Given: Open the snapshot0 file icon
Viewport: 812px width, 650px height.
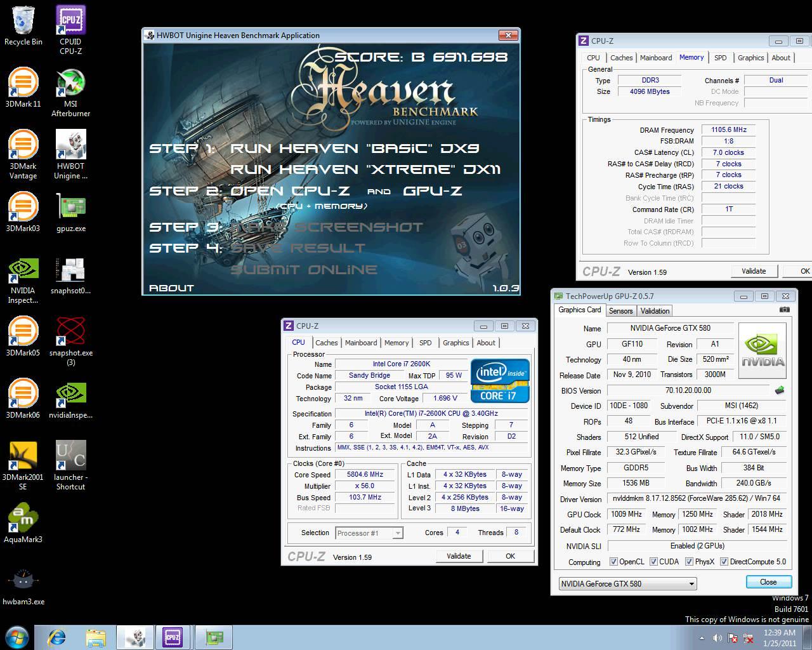Looking at the screenshot, I should point(70,274).
